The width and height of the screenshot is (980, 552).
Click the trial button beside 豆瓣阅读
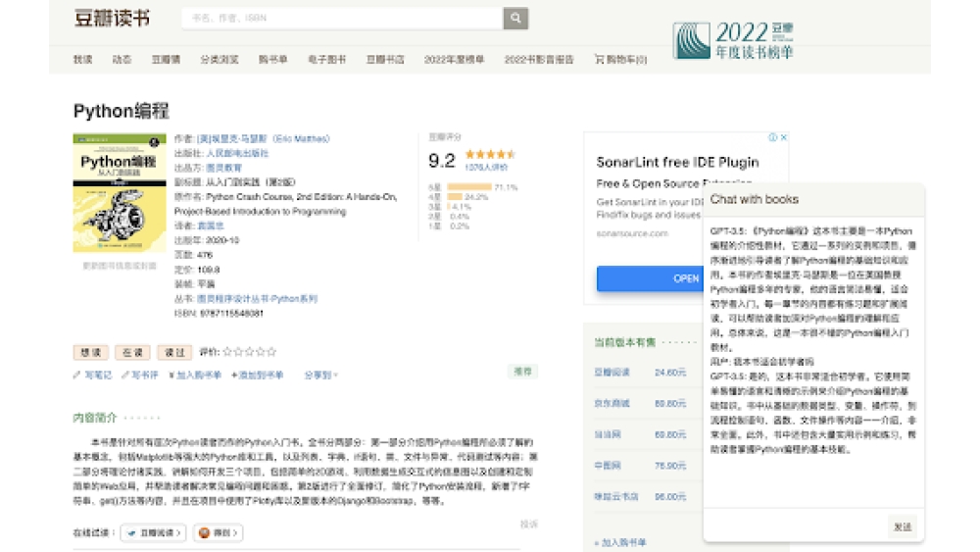click(219, 532)
